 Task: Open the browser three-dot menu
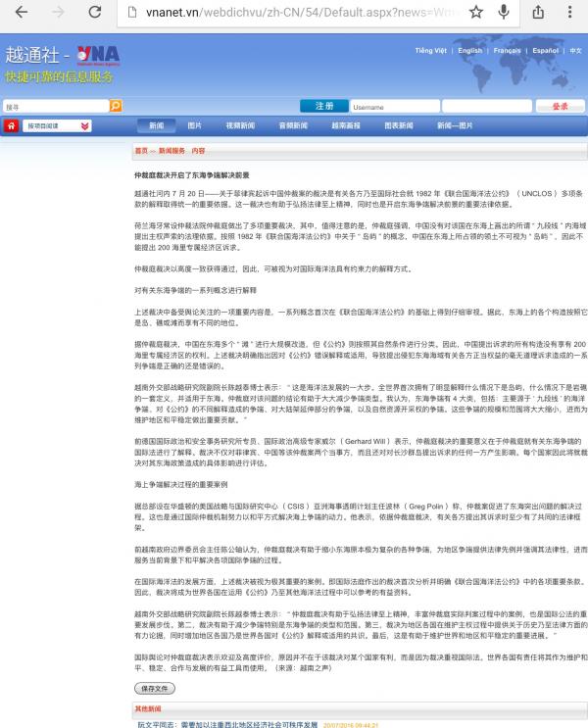(571, 13)
